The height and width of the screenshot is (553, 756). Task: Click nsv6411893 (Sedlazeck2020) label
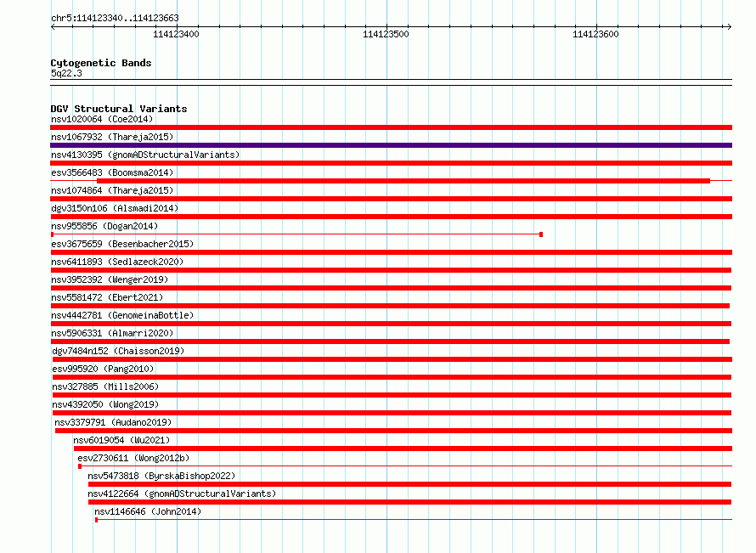(x=117, y=262)
